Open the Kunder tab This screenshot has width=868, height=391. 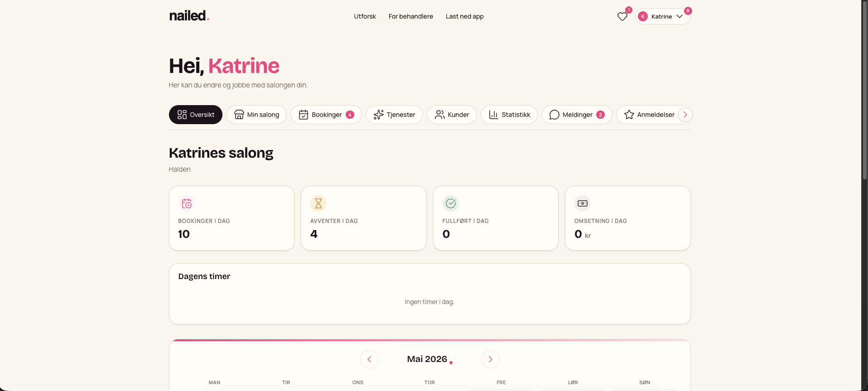click(452, 115)
